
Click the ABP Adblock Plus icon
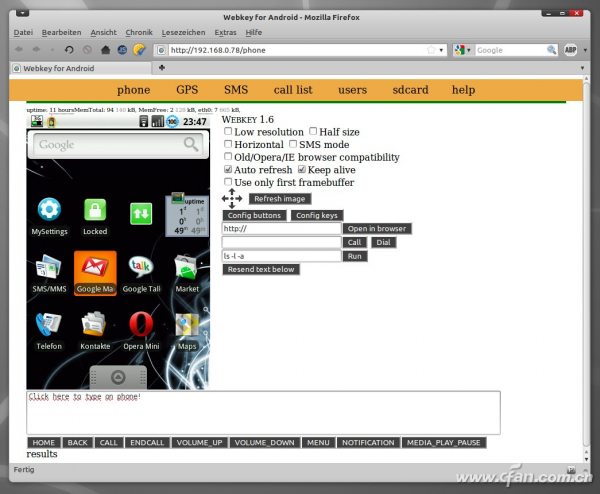click(x=571, y=50)
